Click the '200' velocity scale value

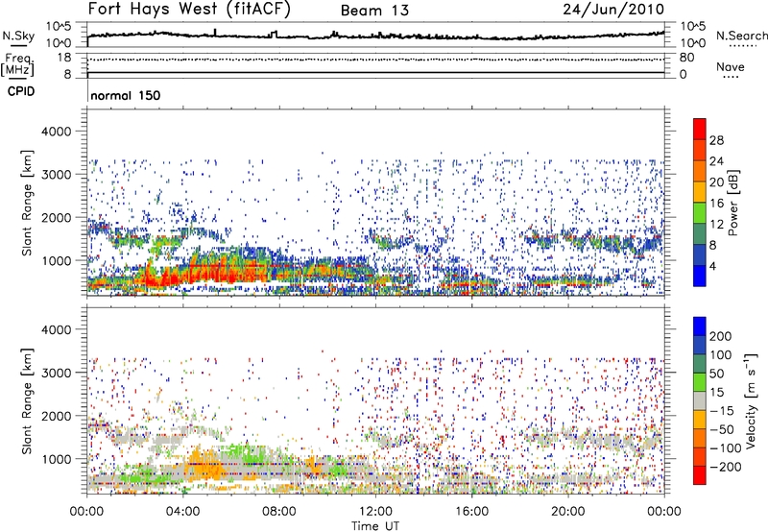tap(721, 336)
